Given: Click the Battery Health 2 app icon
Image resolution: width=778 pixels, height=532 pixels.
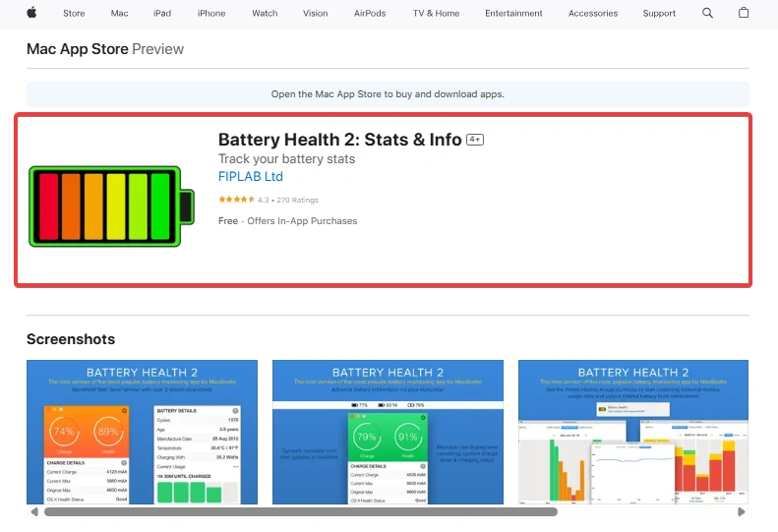Looking at the screenshot, I should coord(112,207).
